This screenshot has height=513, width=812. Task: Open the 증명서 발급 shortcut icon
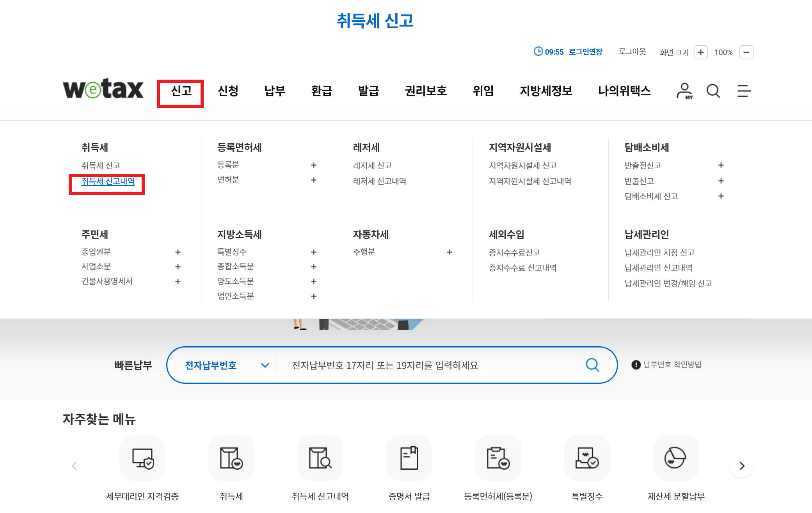point(409,458)
